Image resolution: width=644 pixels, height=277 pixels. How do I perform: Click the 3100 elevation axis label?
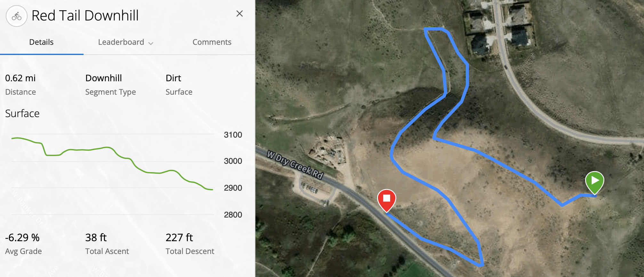click(233, 135)
